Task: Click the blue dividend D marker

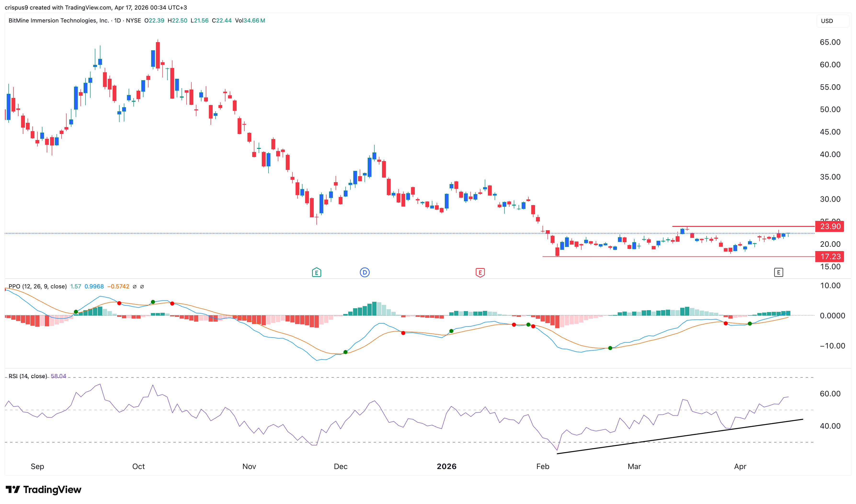Action: click(365, 272)
